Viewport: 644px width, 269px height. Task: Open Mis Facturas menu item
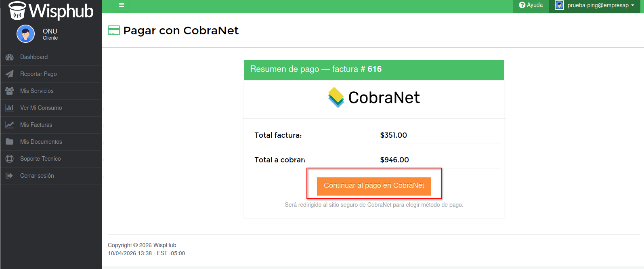[36, 125]
